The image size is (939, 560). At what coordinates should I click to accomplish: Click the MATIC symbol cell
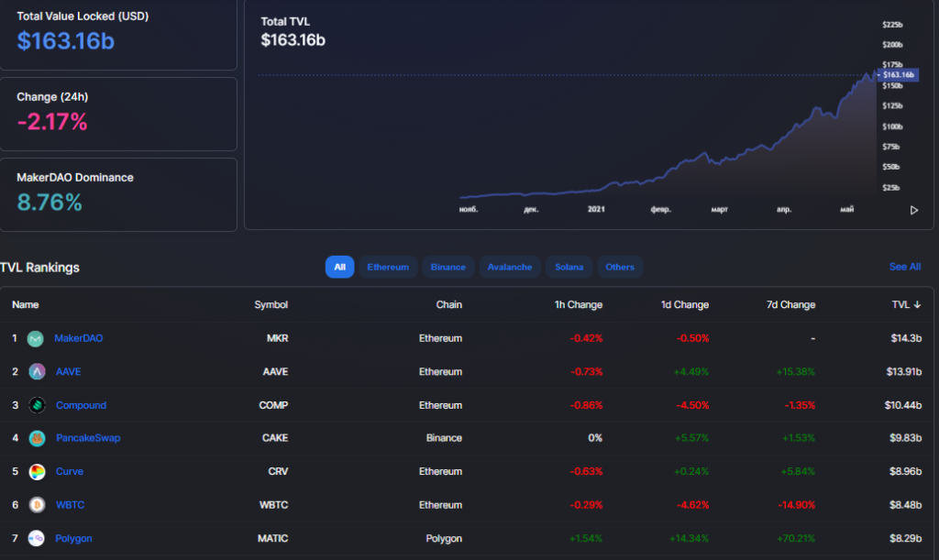[272, 539]
